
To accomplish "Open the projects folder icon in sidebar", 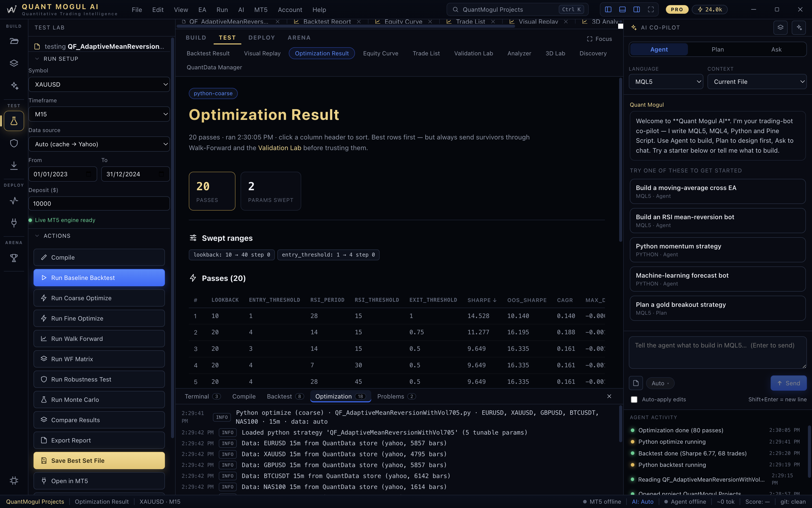I will tap(14, 41).
